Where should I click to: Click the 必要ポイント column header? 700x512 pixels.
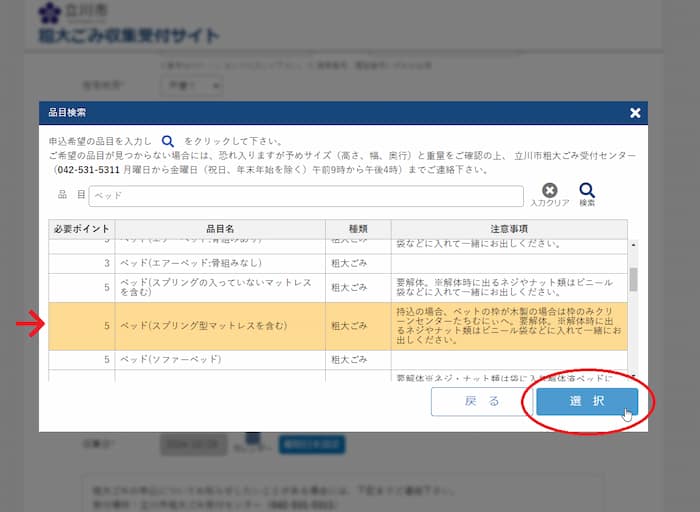pos(82,229)
